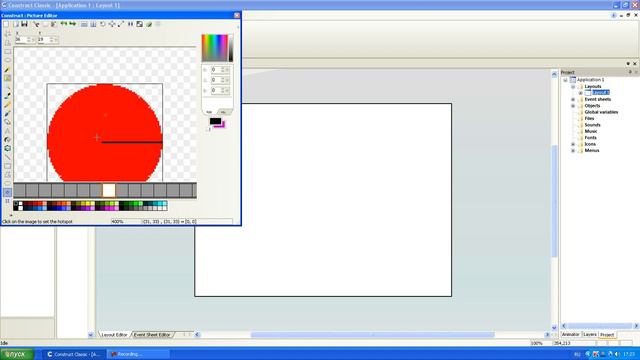This screenshot has height=360, width=640.
Task: Click the rotate icon in Picture Editor toolbar
Action: point(103,24)
